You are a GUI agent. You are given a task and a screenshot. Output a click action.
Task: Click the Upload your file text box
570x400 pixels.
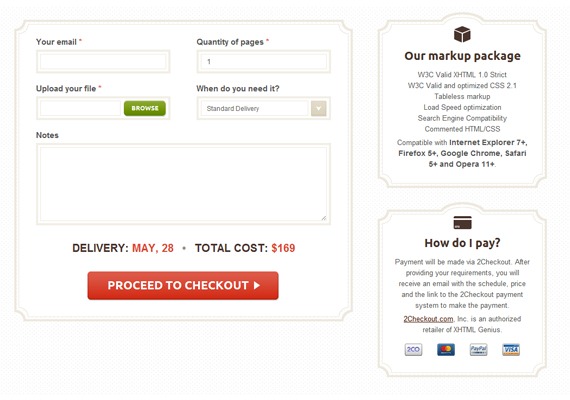tap(80, 108)
